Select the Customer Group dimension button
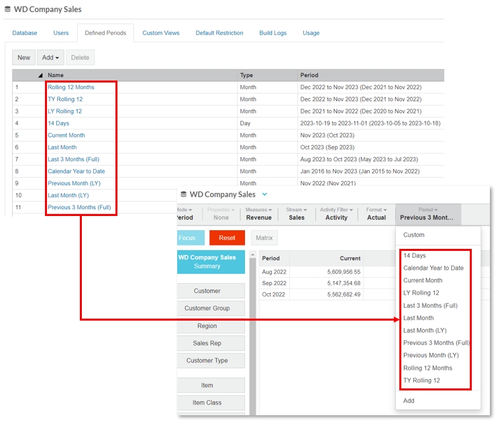Screen dimensions: 504x428 point(207,309)
